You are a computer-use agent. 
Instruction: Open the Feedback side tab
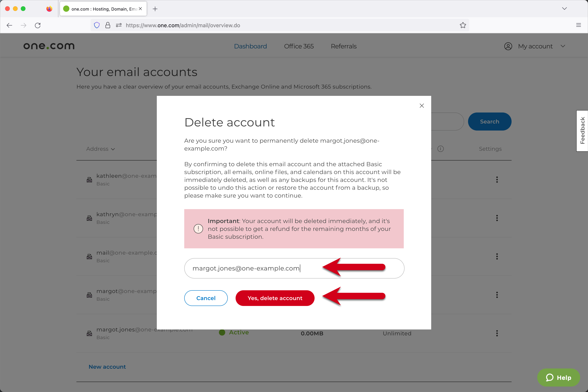point(582,131)
